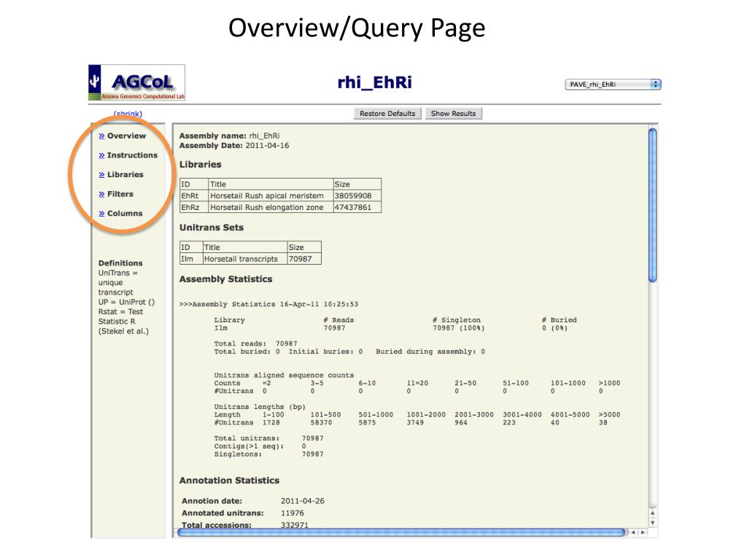Open the PAVE_rhi_EhRi dropdown
This screenshot has width=747, height=560.
click(x=613, y=85)
